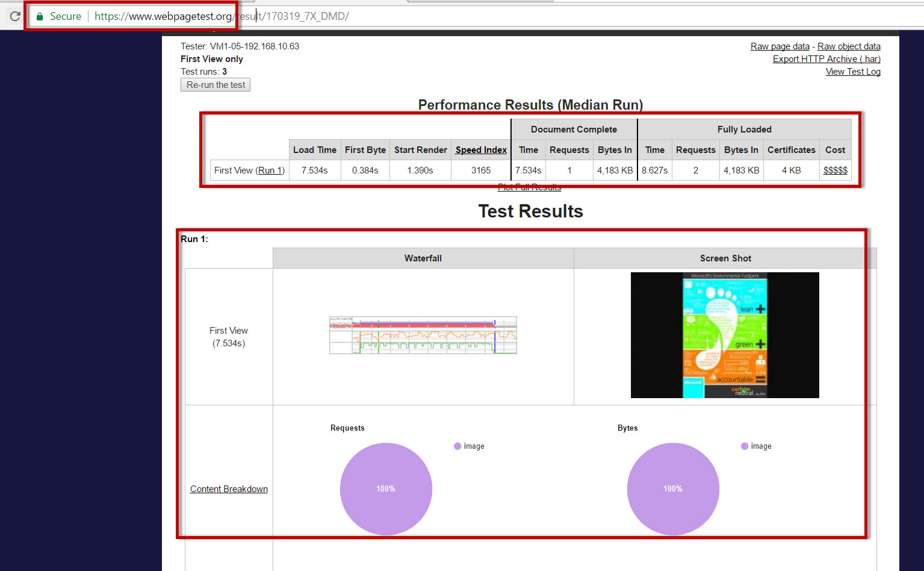Click the image legend swatch under Bytes
The height and width of the screenshot is (571, 924).
click(745, 446)
